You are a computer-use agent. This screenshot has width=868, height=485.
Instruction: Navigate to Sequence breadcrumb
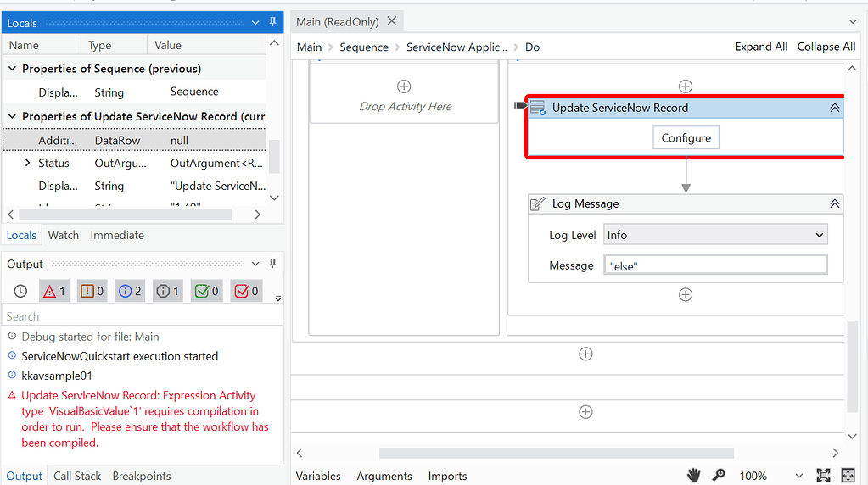coord(364,47)
